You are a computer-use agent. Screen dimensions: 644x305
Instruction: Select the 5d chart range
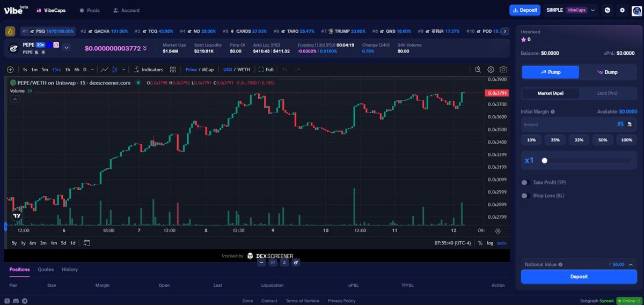[x=63, y=243]
